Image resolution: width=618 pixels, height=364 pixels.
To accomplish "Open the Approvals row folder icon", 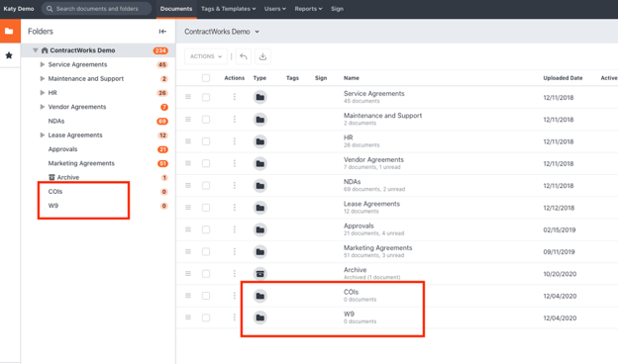I will (260, 229).
